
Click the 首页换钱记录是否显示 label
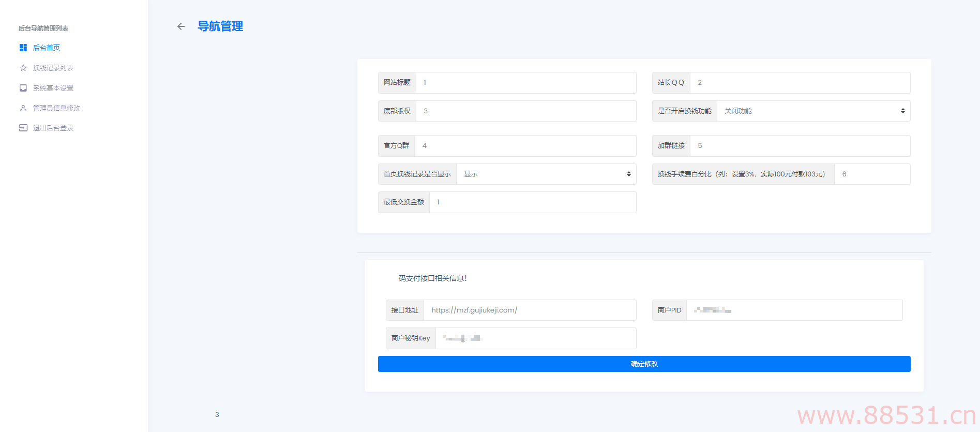(x=417, y=174)
